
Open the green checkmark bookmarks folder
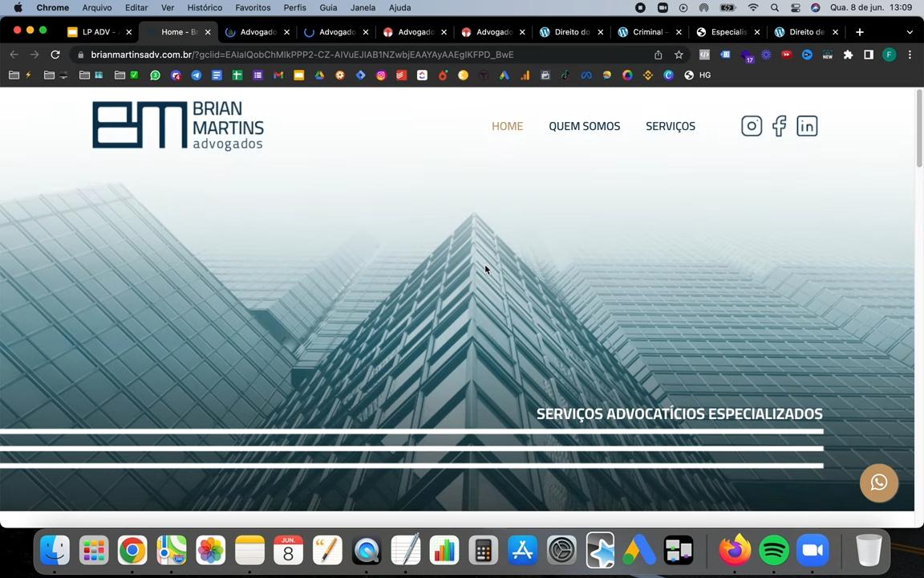126,75
